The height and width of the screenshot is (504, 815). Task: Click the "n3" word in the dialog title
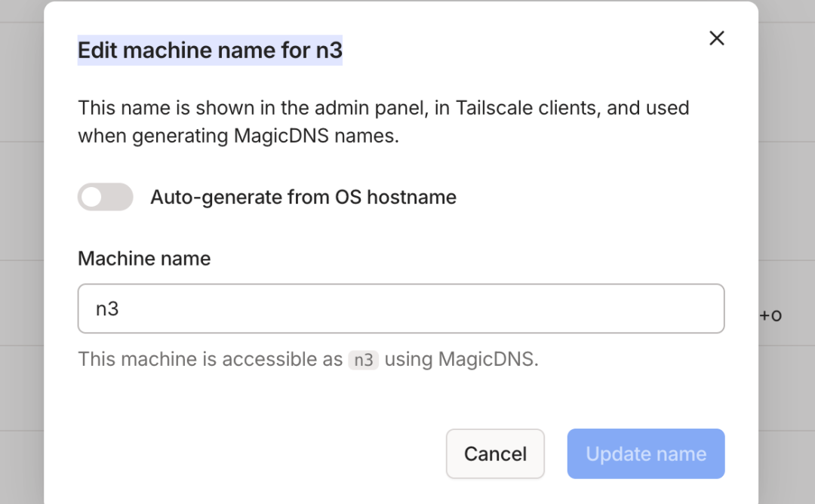pos(328,51)
